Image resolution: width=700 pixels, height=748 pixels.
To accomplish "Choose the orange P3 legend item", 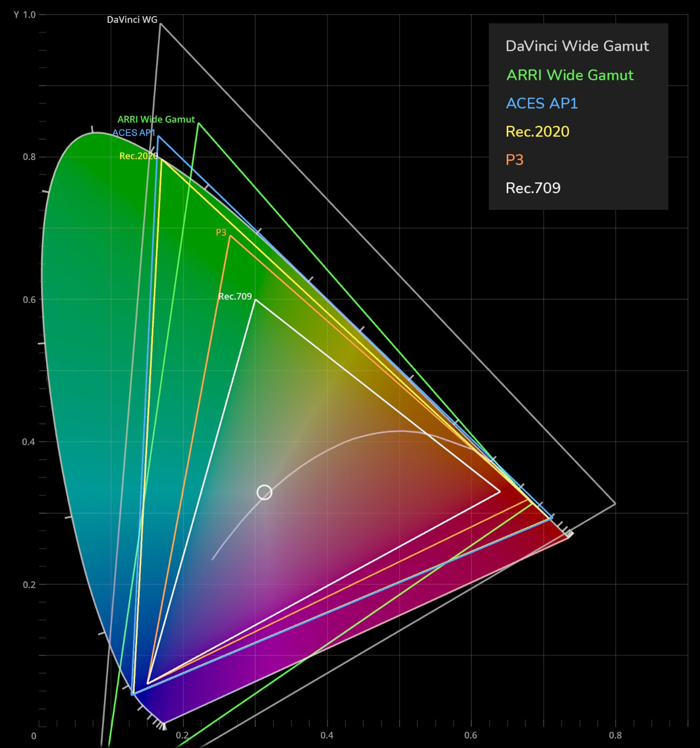I will click(x=514, y=160).
